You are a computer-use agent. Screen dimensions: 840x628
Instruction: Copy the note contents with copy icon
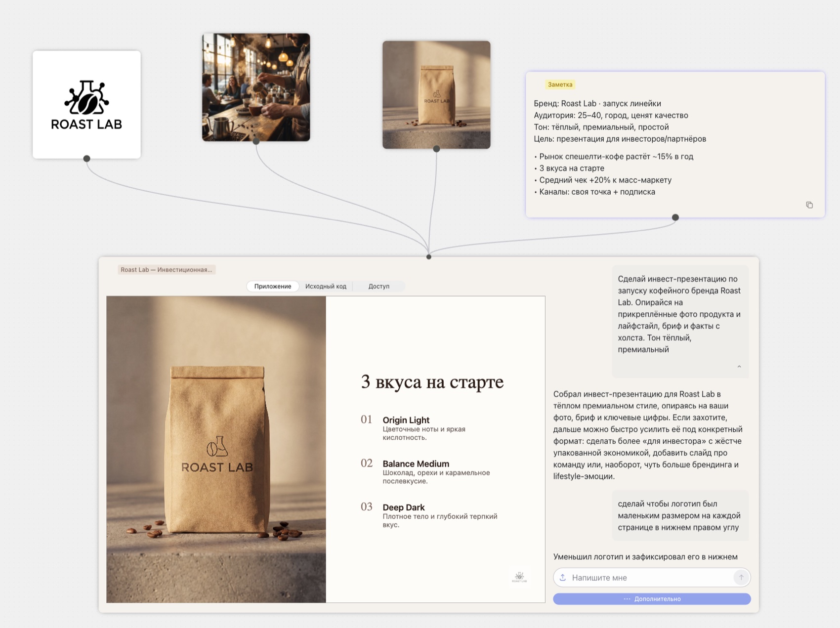[x=809, y=205]
